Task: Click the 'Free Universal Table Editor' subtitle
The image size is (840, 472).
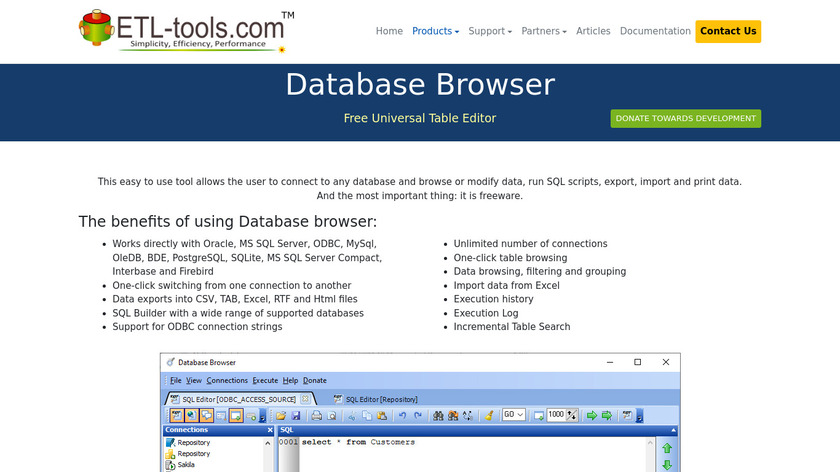Action: (x=420, y=118)
